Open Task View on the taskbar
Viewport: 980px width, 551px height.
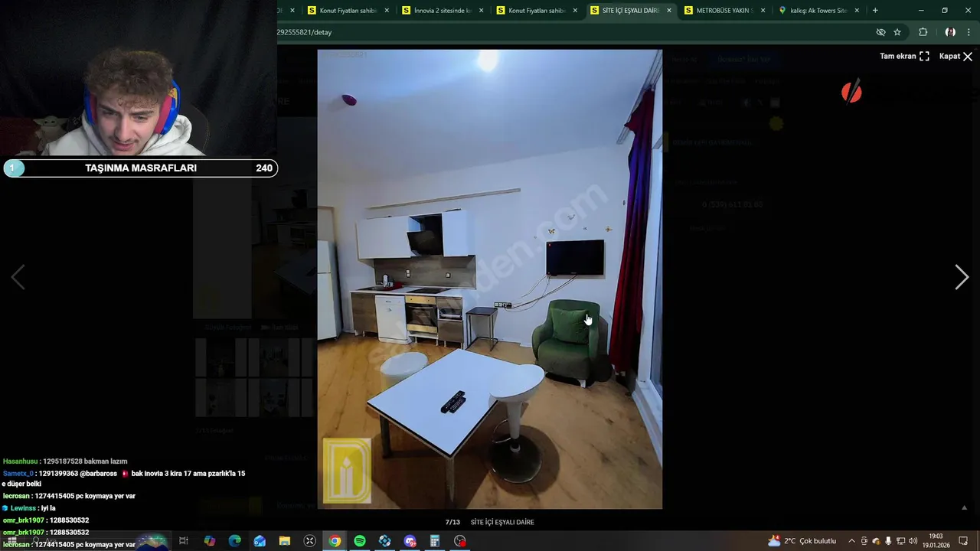click(184, 541)
